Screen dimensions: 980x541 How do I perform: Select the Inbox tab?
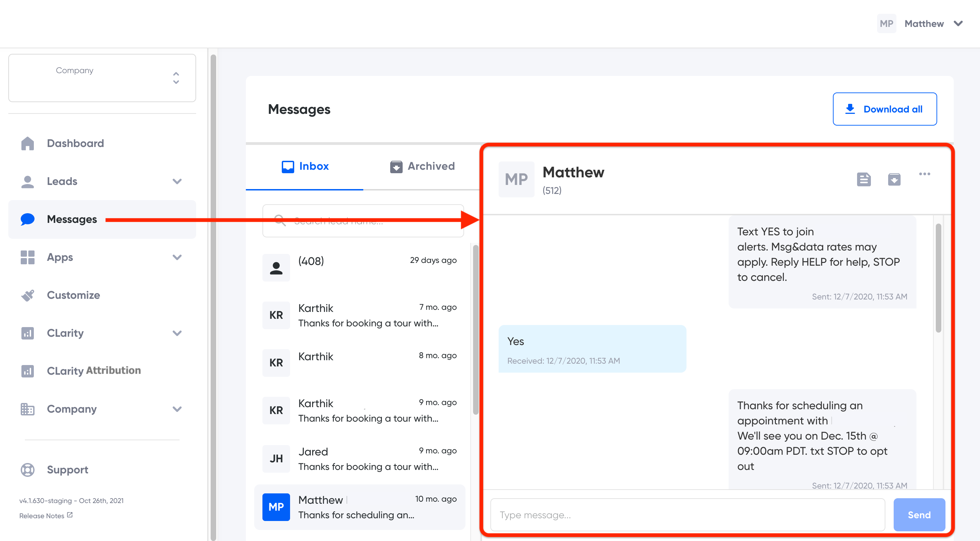[x=305, y=166]
